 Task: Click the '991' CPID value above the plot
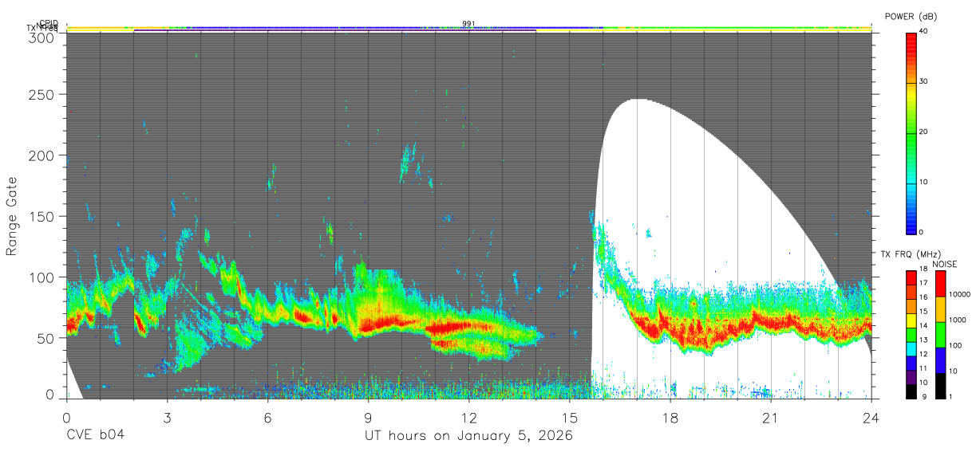coord(469,23)
